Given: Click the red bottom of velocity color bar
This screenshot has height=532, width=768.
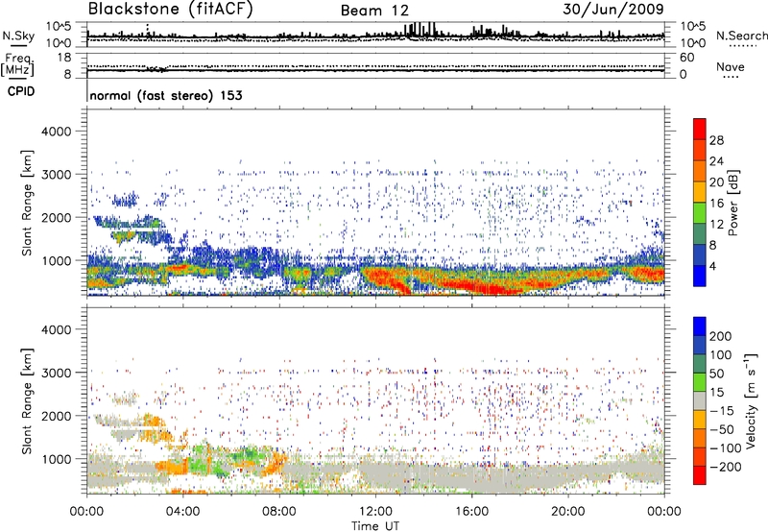Looking at the screenshot, I should 700,475.
